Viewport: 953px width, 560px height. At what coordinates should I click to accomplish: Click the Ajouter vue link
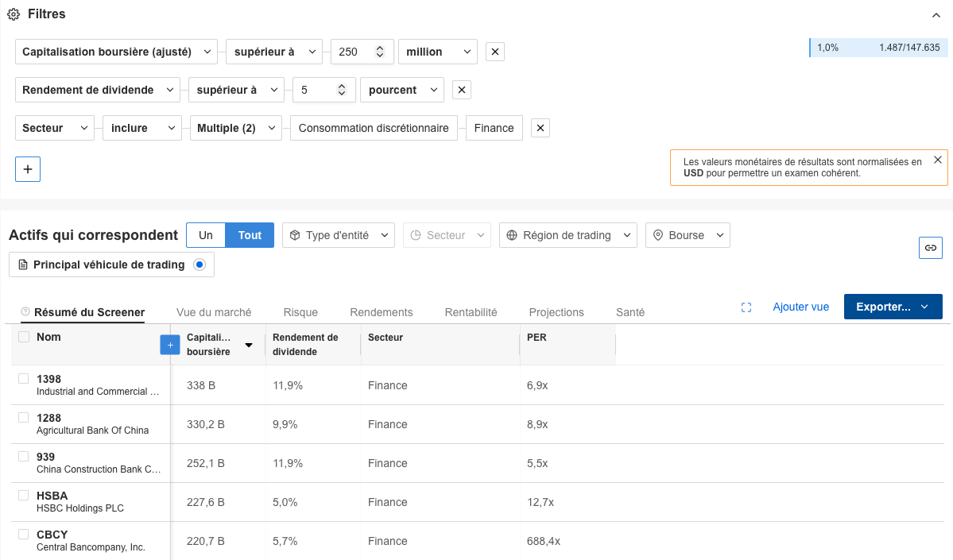pyautogui.click(x=800, y=307)
